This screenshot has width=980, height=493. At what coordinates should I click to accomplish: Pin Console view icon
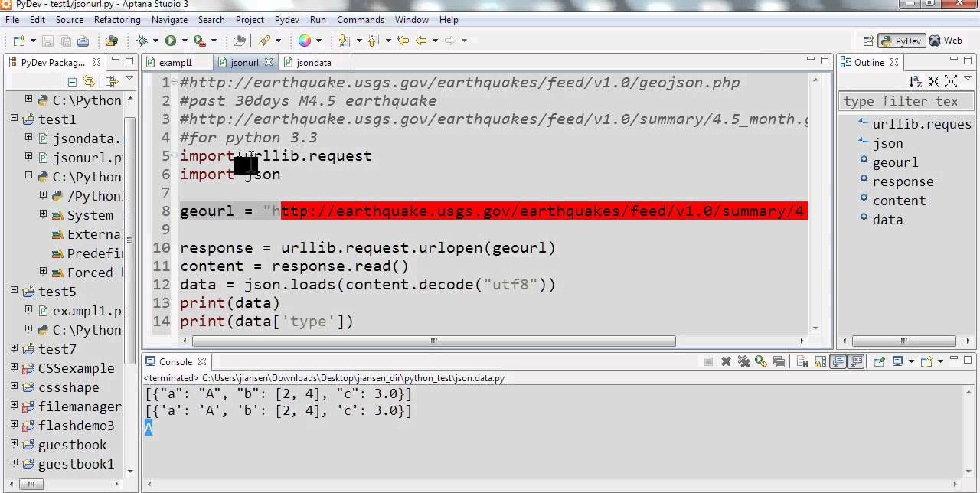click(879, 361)
